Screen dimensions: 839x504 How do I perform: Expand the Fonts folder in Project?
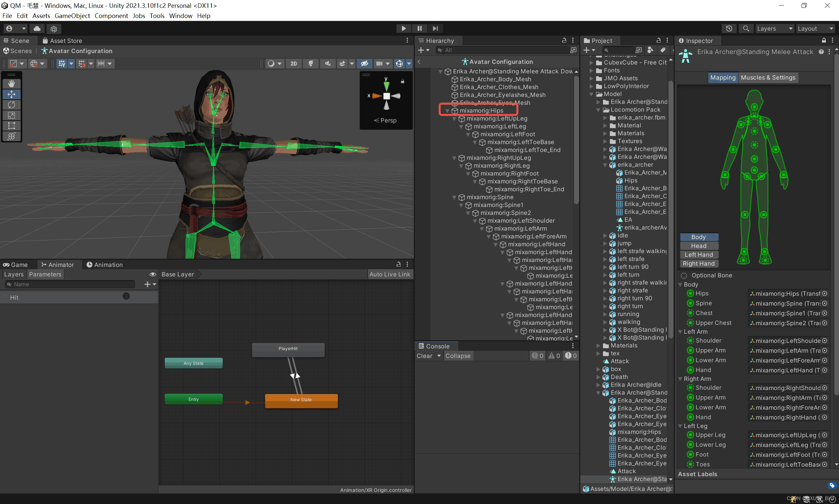pyautogui.click(x=591, y=71)
